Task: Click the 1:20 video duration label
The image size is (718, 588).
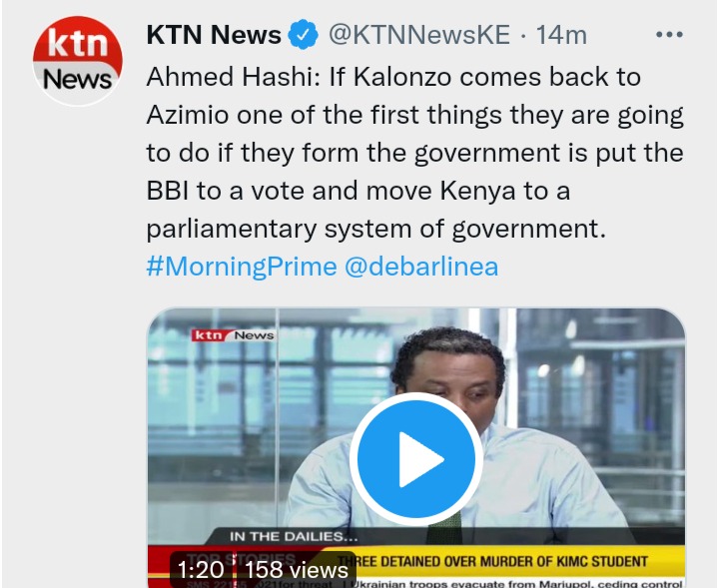Action: 201,570
